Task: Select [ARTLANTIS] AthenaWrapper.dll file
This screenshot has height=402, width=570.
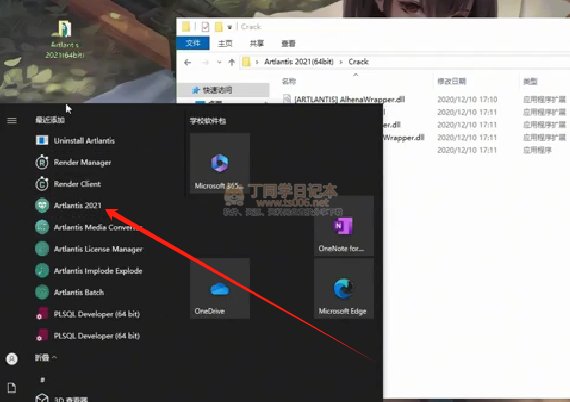Action: coord(344,99)
